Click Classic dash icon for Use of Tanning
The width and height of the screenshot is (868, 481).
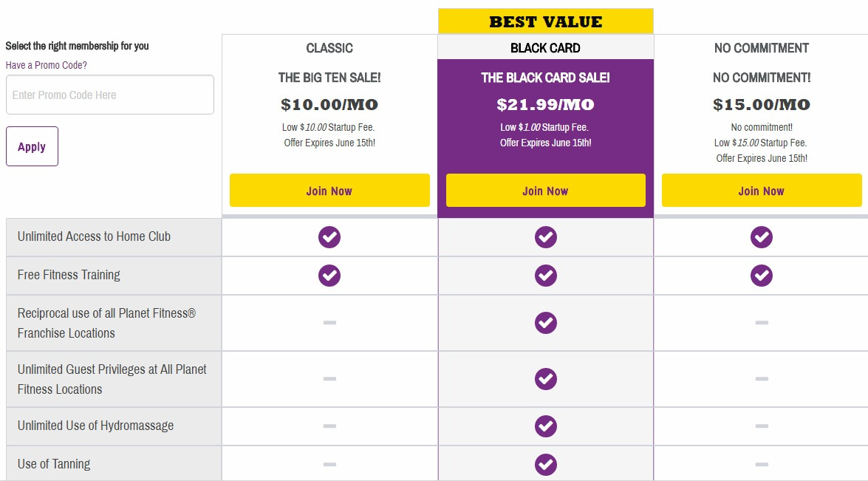[329, 465]
